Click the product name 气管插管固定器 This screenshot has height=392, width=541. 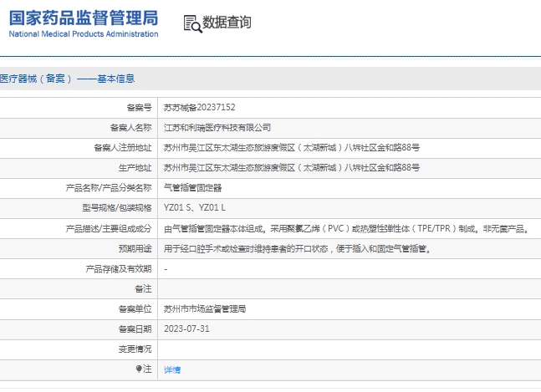192,188
